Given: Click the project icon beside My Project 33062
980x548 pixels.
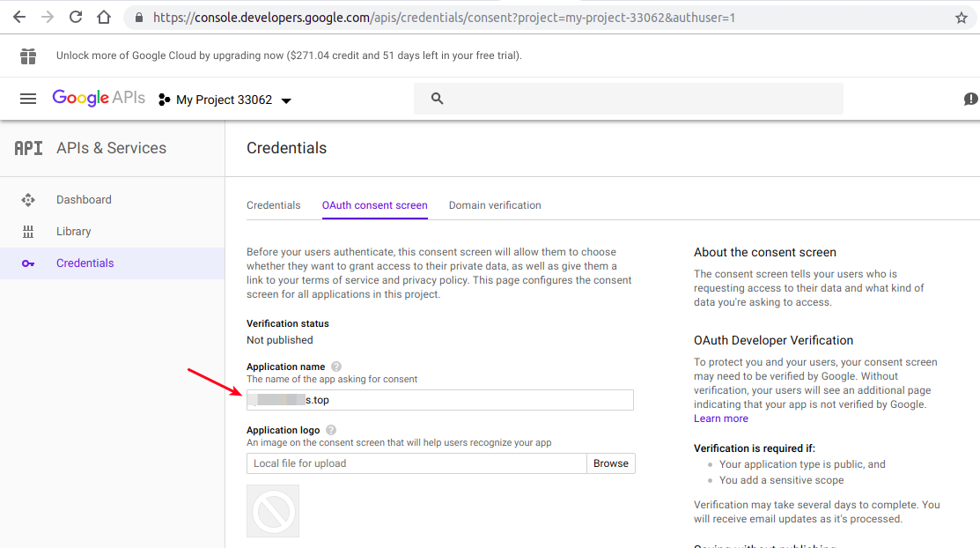Looking at the screenshot, I should coord(165,100).
